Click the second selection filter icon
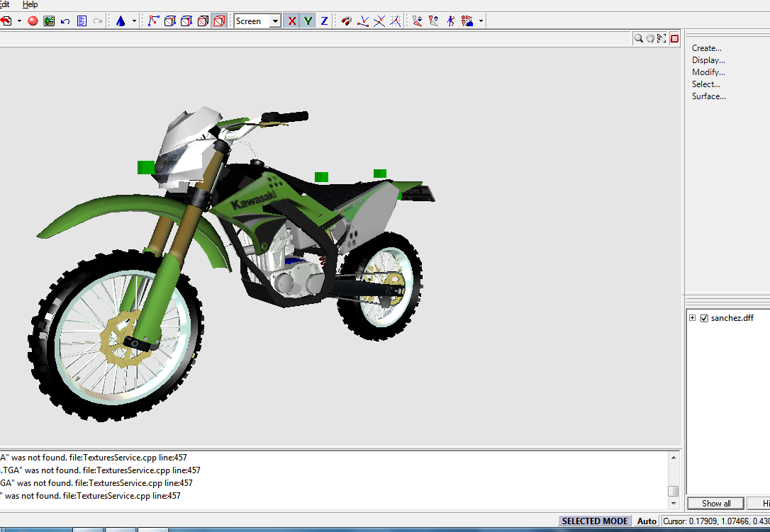The width and height of the screenshot is (770, 532). click(434, 21)
